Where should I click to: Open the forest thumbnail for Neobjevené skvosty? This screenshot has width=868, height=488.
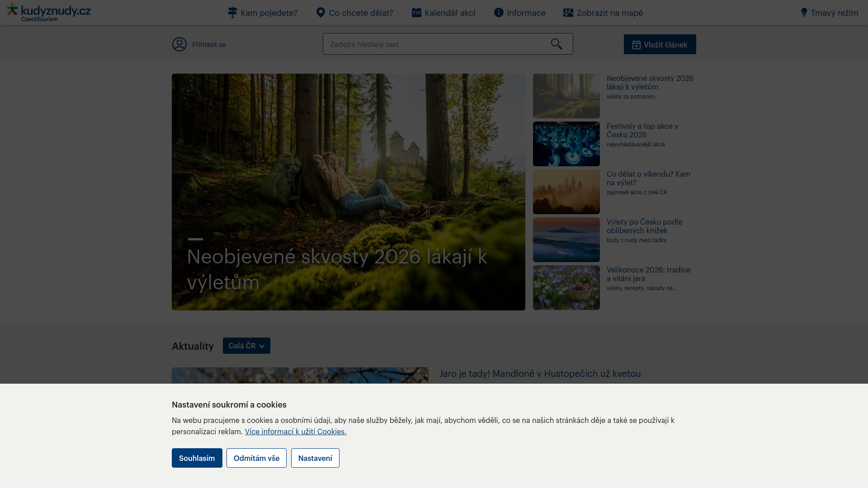point(566,96)
